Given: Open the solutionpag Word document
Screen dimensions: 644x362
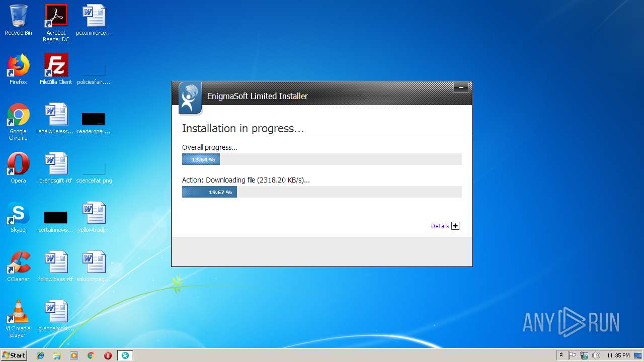Looking at the screenshot, I should pyautogui.click(x=94, y=266).
